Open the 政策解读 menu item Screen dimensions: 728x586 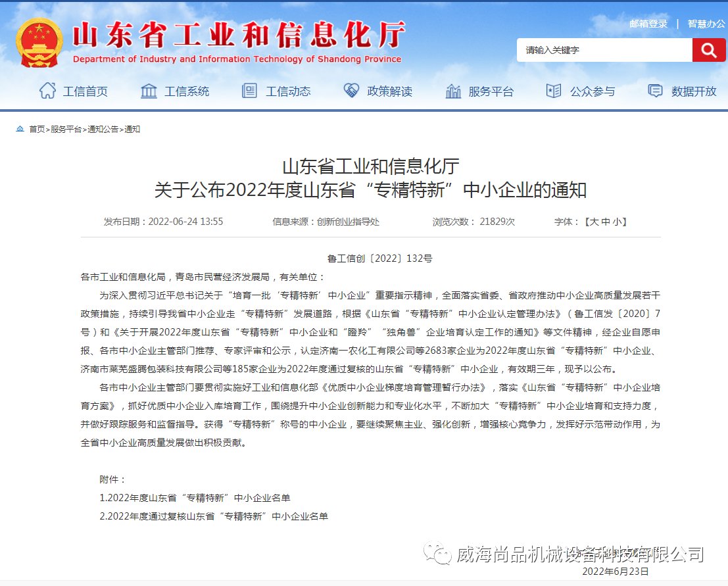(x=389, y=91)
